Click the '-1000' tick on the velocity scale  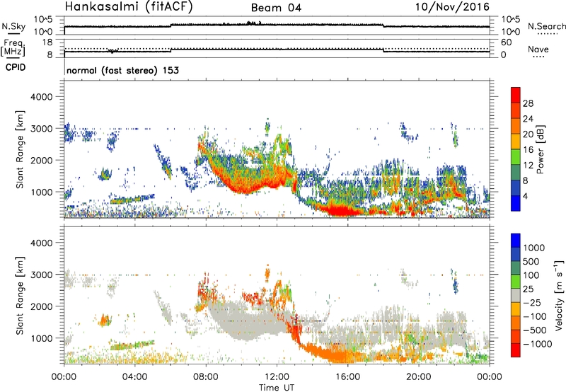click(537, 344)
